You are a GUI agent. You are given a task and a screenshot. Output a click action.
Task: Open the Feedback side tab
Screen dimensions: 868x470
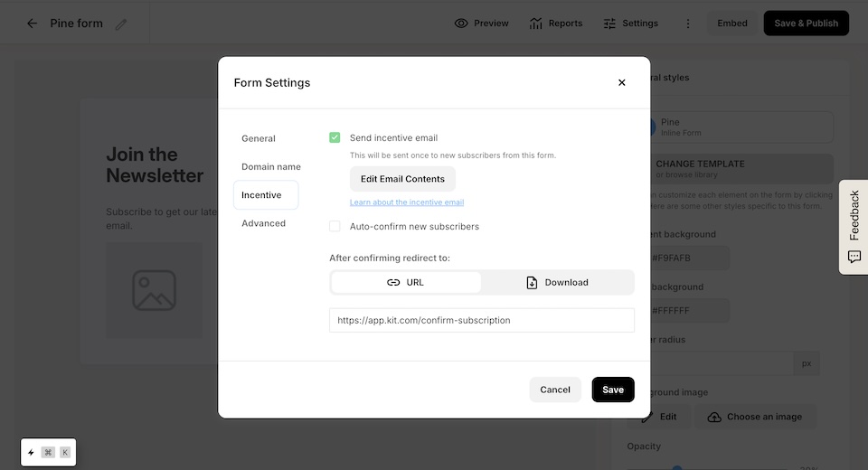(x=854, y=227)
